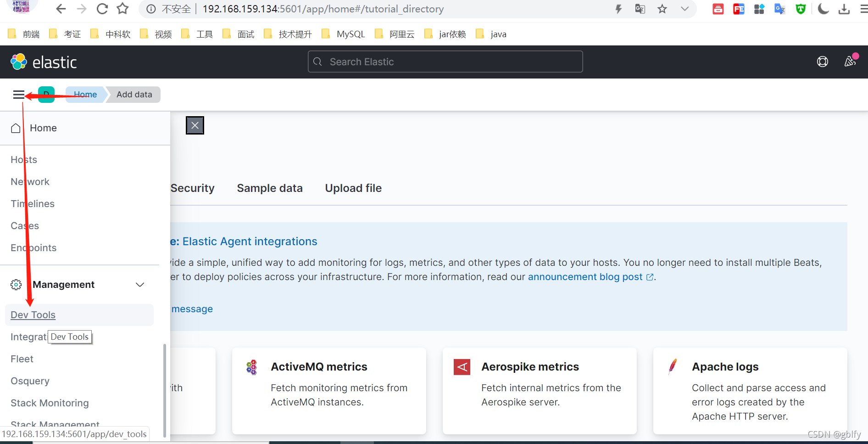Click the browser back arrow
Screen dimensions: 868x444
click(61, 9)
